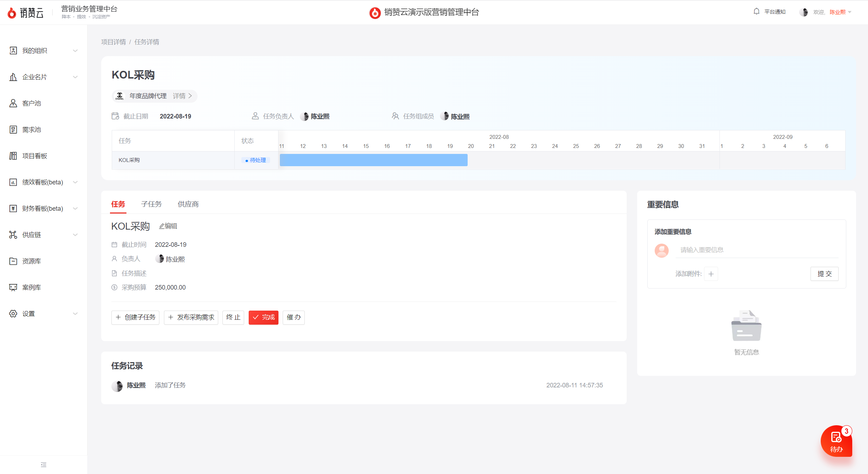This screenshot has width=868, height=474.
Task: Open 需求池 in the sidebar
Action: click(x=32, y=130)
